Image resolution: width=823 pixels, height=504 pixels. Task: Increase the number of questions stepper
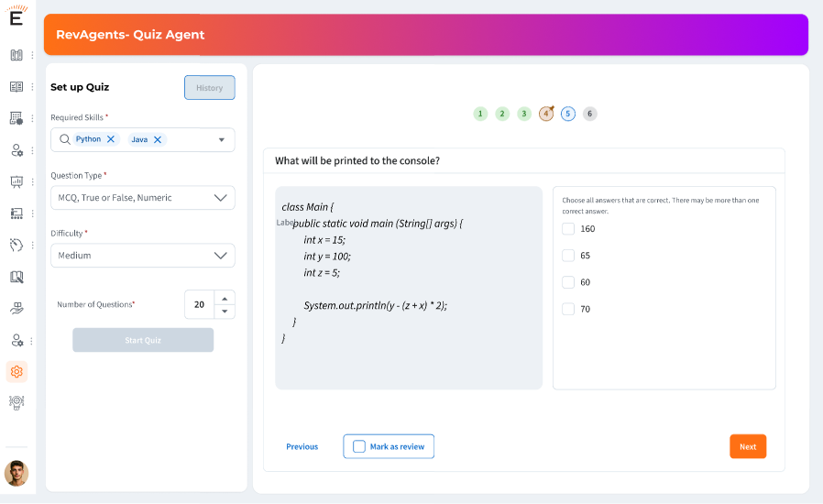[x=225, y=297]
